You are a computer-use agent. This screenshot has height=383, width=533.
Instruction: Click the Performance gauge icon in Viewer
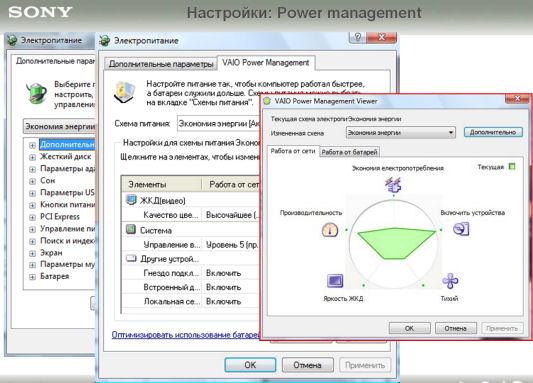330,230
